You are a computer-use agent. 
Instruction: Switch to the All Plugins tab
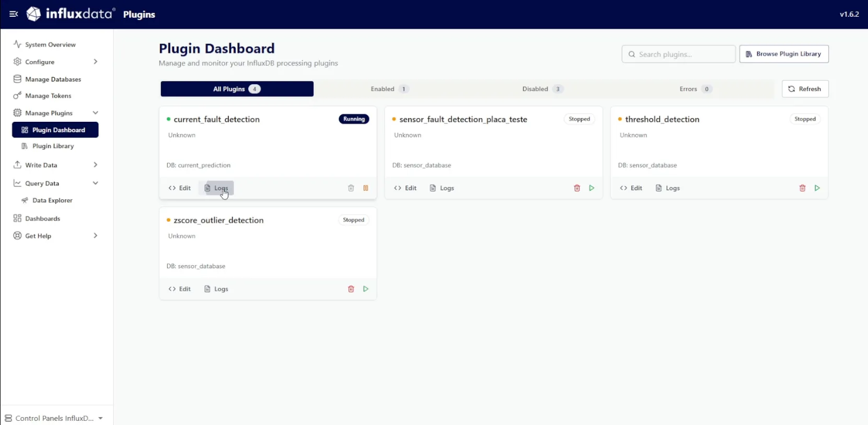coord(237,89)
